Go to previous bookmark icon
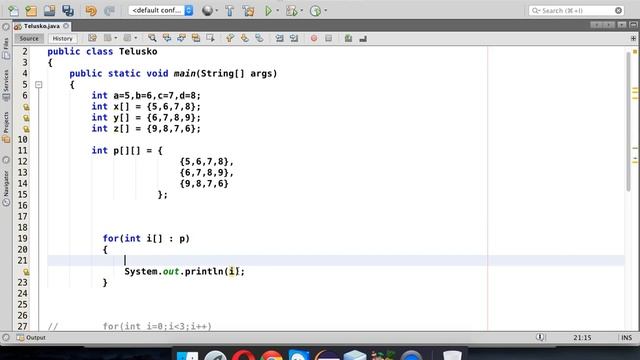The image size is (640, 360). pos(230,38)
